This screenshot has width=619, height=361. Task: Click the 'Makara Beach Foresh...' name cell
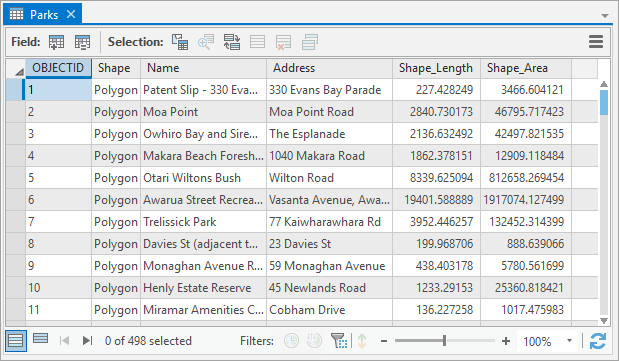pos(203,156)
